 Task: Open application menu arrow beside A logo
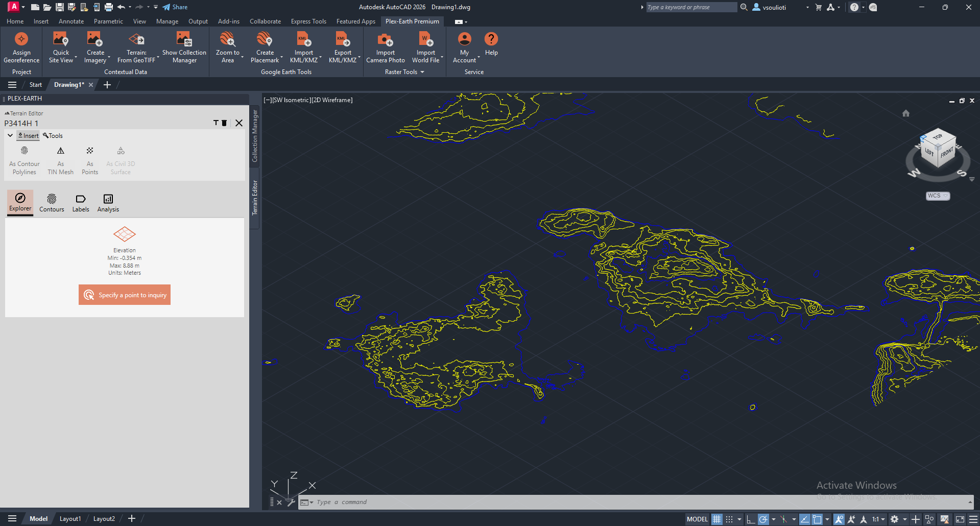[x=23, y=7]
